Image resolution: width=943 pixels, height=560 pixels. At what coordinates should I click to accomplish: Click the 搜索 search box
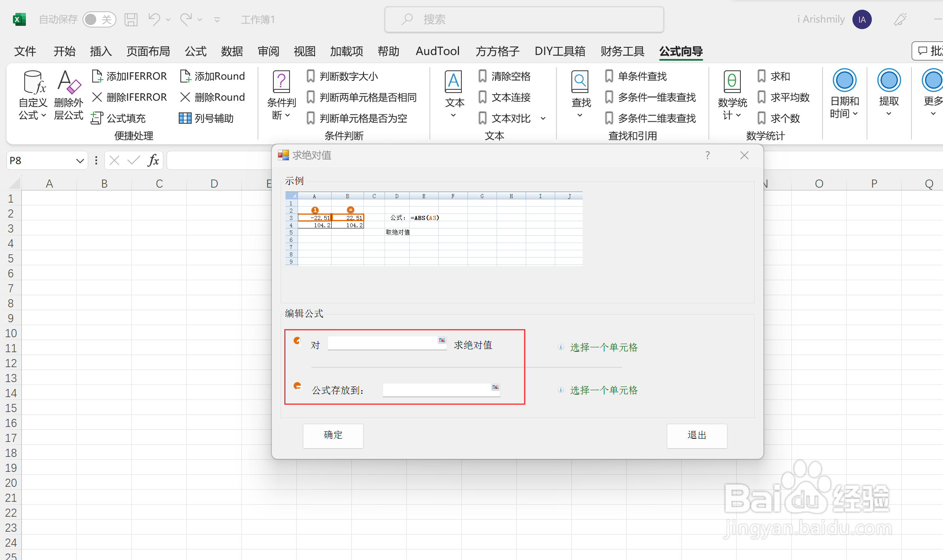click(x=524, y=19)
